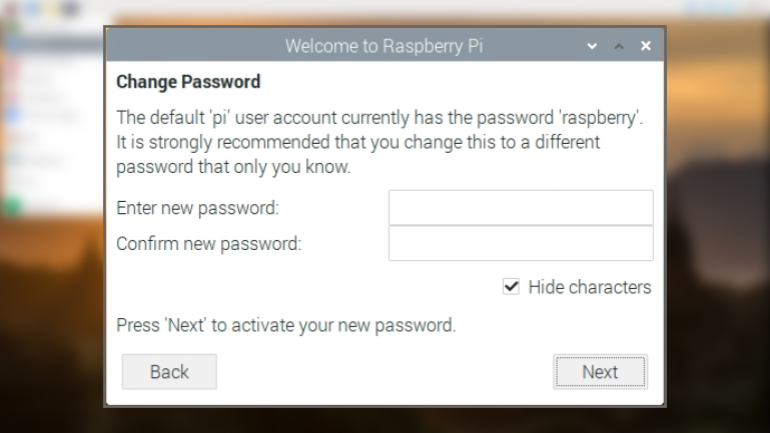Open the blurred yellow folder taskbar icon
Viewport: 770px width, 433px height.
[52, 8]
